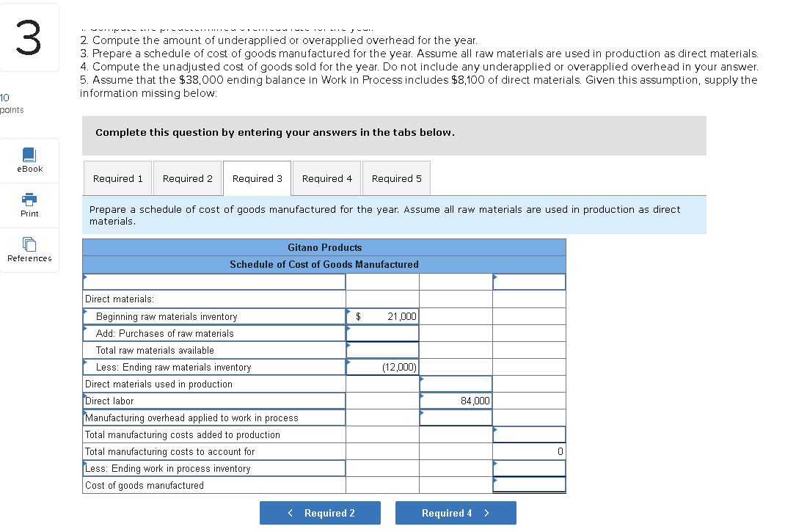Click the Beginning raw materials inventory amount field
Image resolution: width=785 pixels, height=532 pixels.
(382, 316)
